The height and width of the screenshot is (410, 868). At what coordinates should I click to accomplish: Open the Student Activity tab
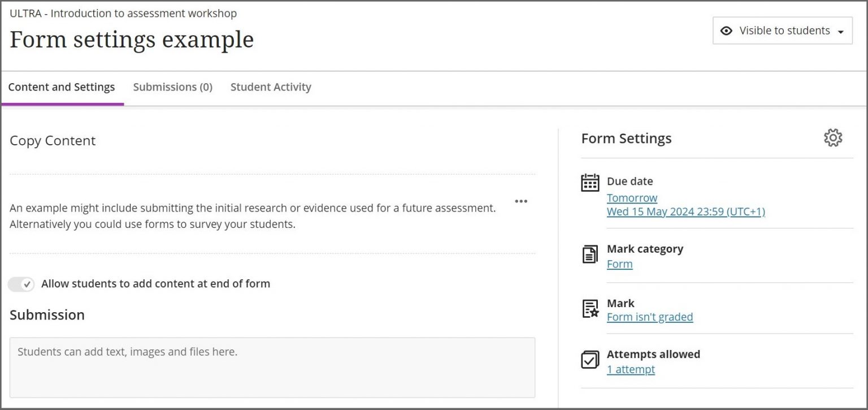[x=271, y=87]
